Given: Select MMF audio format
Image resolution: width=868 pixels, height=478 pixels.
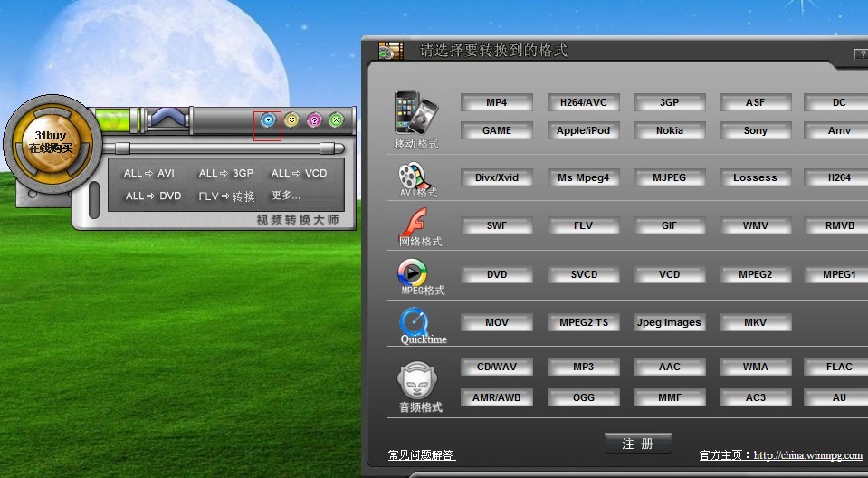Looking at the screenshot, I should [669, 397].
